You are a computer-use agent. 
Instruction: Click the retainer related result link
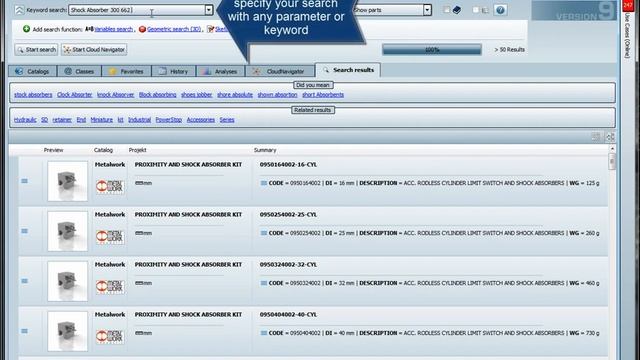point(62,120)
